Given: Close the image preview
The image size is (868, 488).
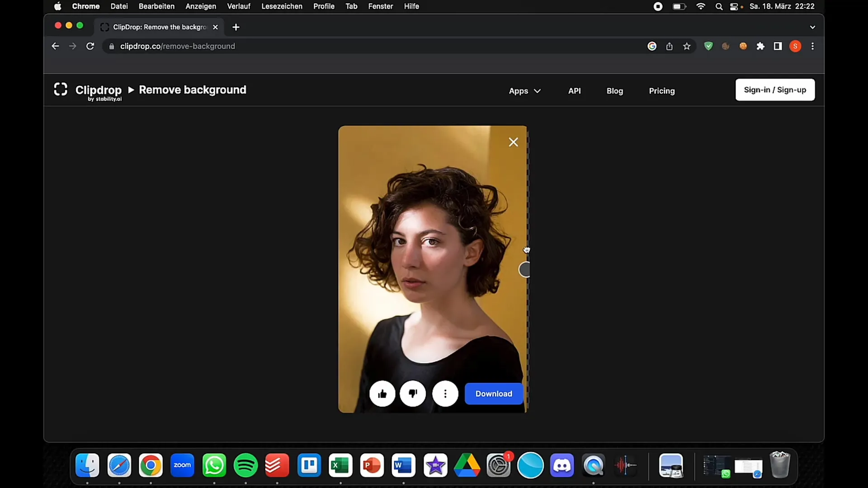Looking at the screenshot, I should 513,142.
